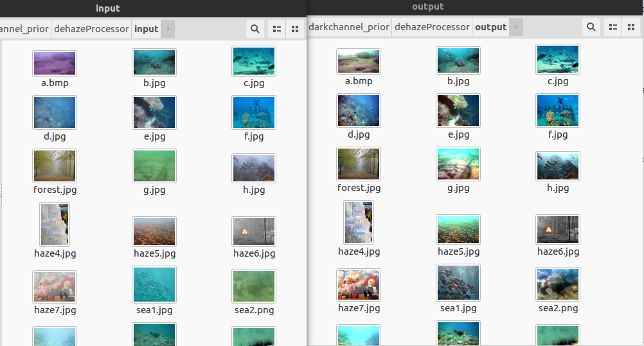
Task: Select c.jpg thumbnail in input window
Action: (254, 61)
